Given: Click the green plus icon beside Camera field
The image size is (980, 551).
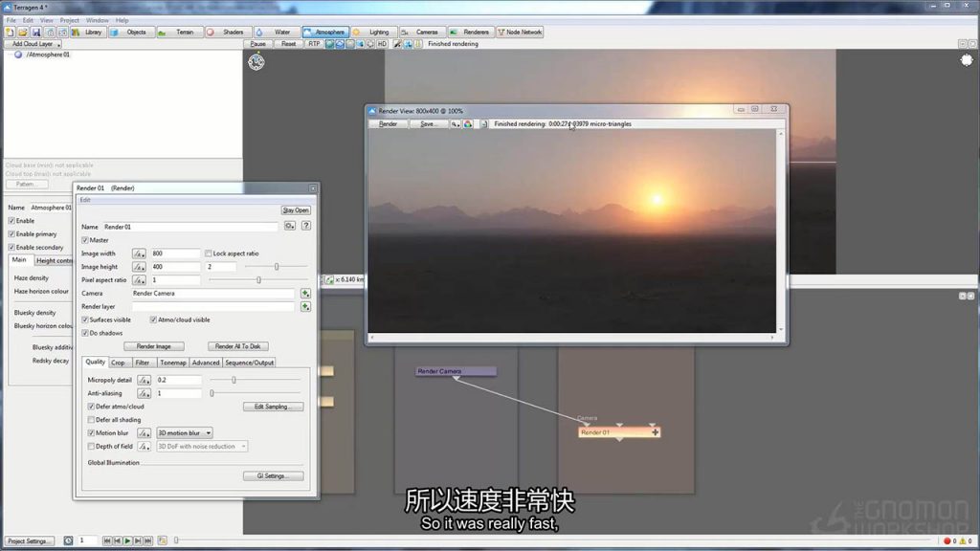Looking at the screenshot, I should tap(305, 293).
